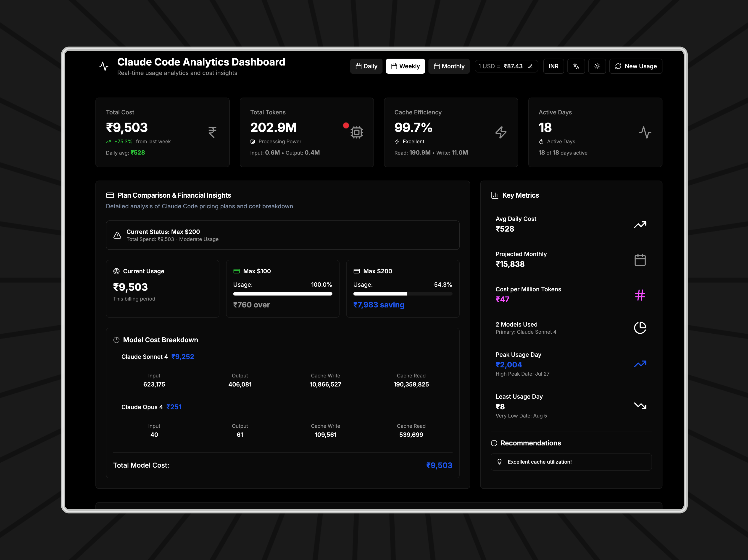Click the Cost per Million Tokens ₹47 value
The height and width of the screenshot is (560, 748).
(x=502, y=299)
